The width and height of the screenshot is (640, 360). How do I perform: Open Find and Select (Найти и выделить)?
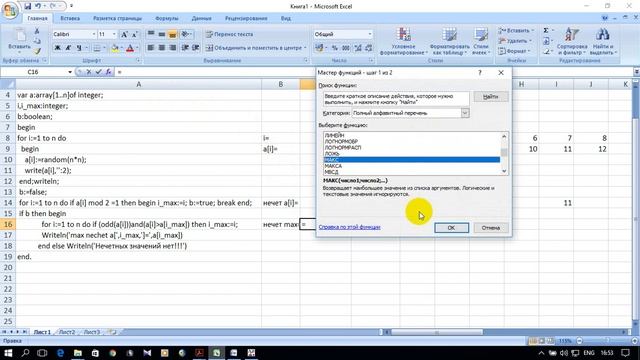(603, 41)
